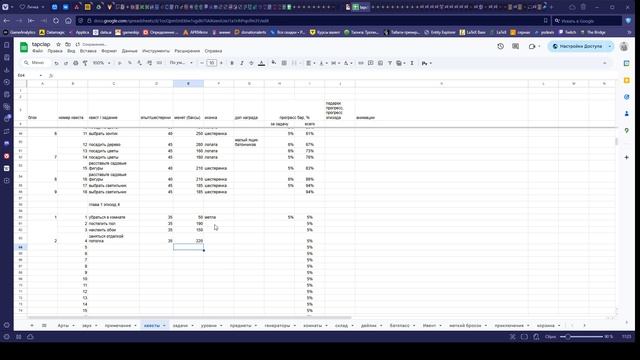This screenshot has width=640, height=360.
Task: Open the Данные menu
Action: click(x=129, y=51)
